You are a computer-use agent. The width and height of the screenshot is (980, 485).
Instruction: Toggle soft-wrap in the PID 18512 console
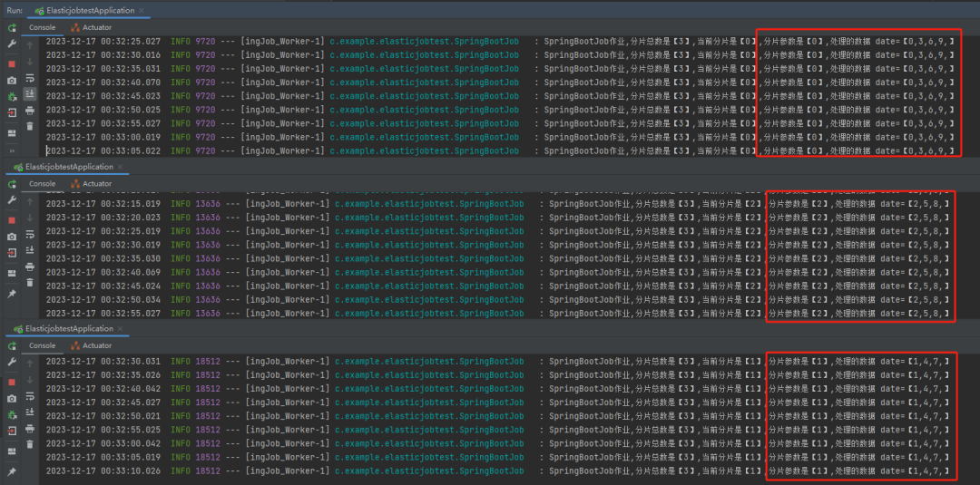[x=30, y=396]
